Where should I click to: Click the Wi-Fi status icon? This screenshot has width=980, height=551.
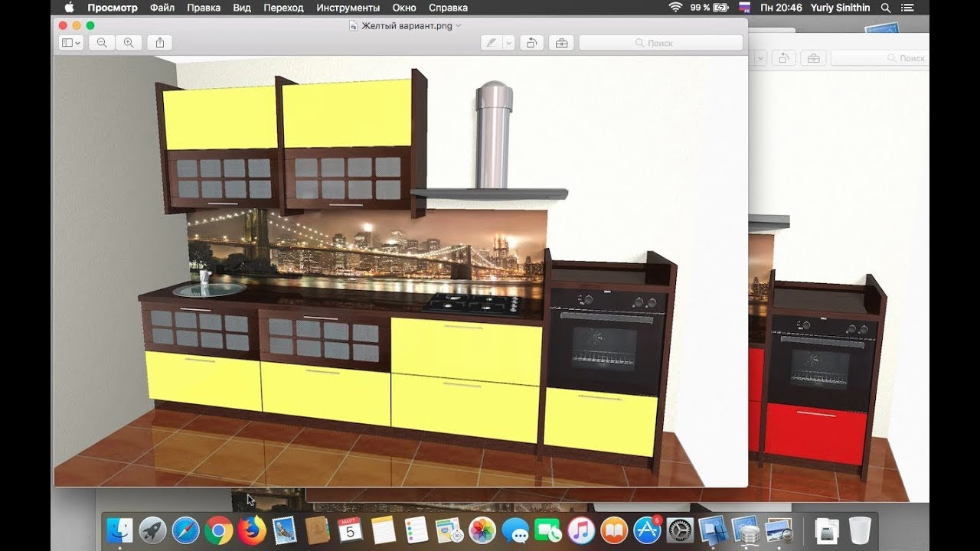tap(675, 8)
